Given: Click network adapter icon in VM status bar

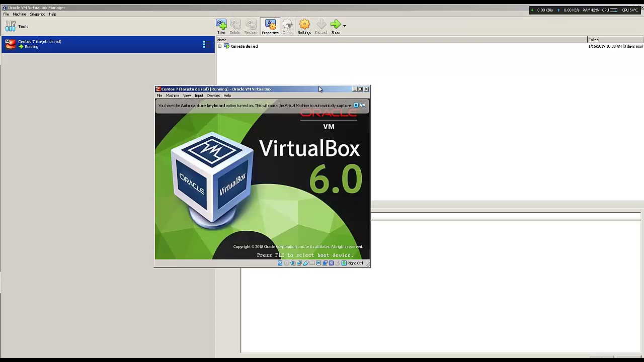Looking at the screenshot, I should (x=299, y=263).
